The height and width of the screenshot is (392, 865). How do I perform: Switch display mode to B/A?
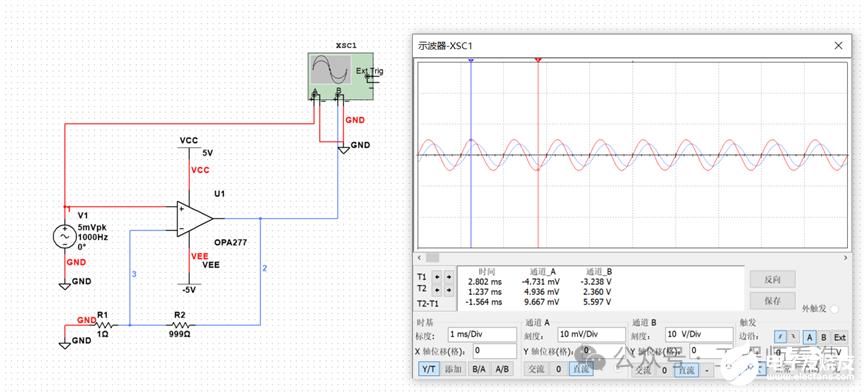pos(478,369)
